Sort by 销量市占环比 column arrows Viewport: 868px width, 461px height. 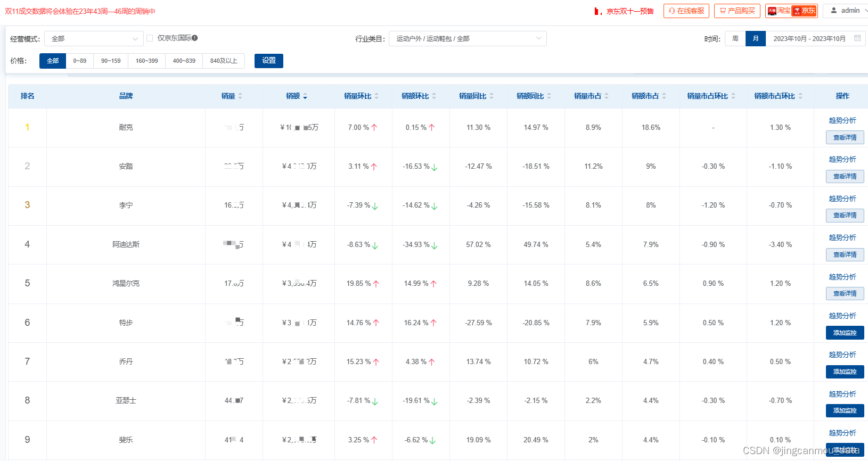click(733, 96)
